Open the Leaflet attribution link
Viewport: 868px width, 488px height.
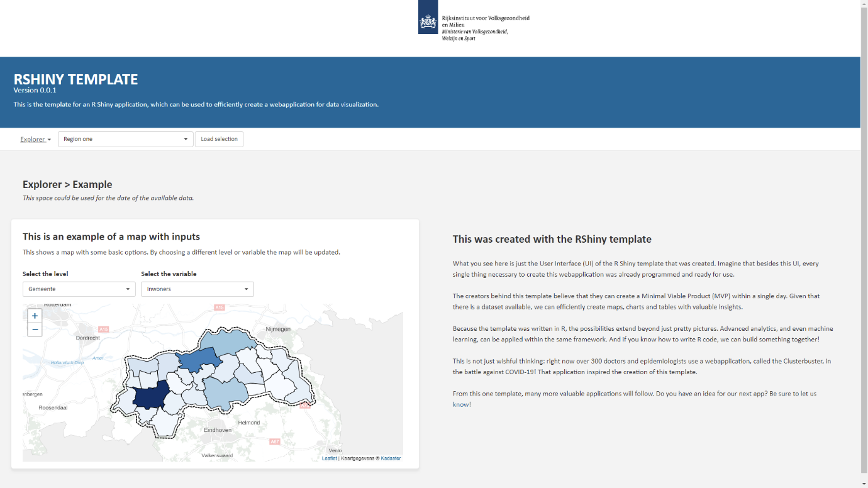pos(329,458)
